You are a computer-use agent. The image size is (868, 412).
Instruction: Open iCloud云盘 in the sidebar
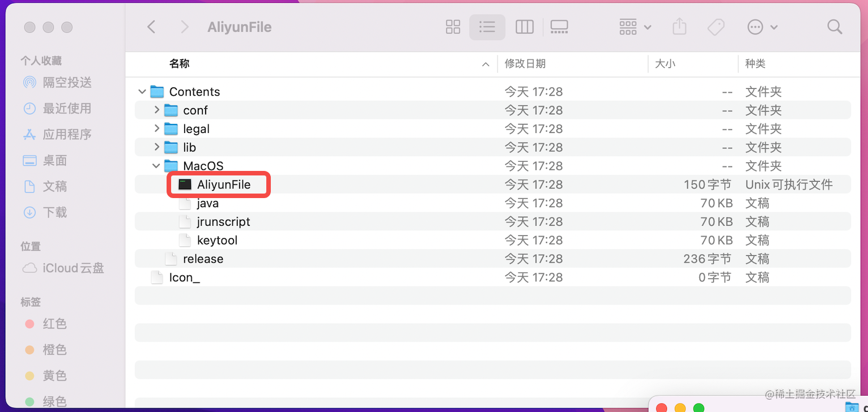pyautogui.click(x=63, y=268)
